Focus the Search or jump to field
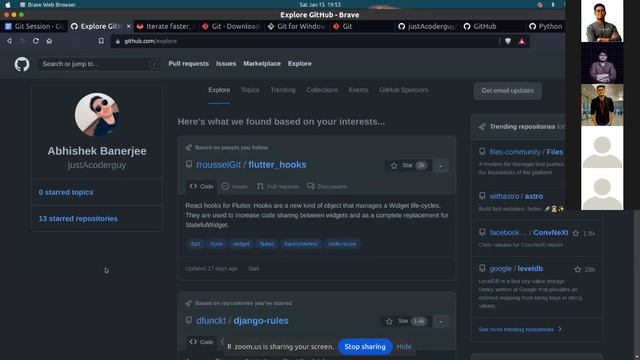 tap(99, 64)
